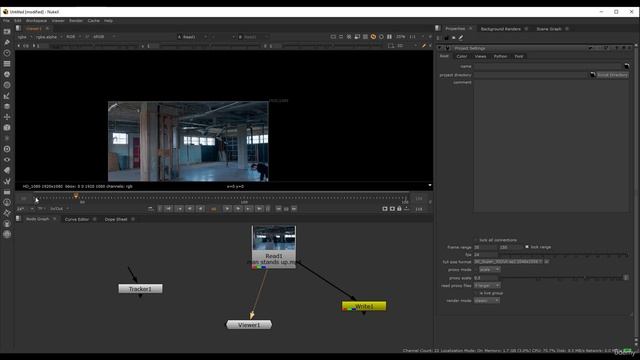This screenshot has height=360, width=640.
Task: Open the Draw nodes menu in left toolbar
Action: coord(7,42)
